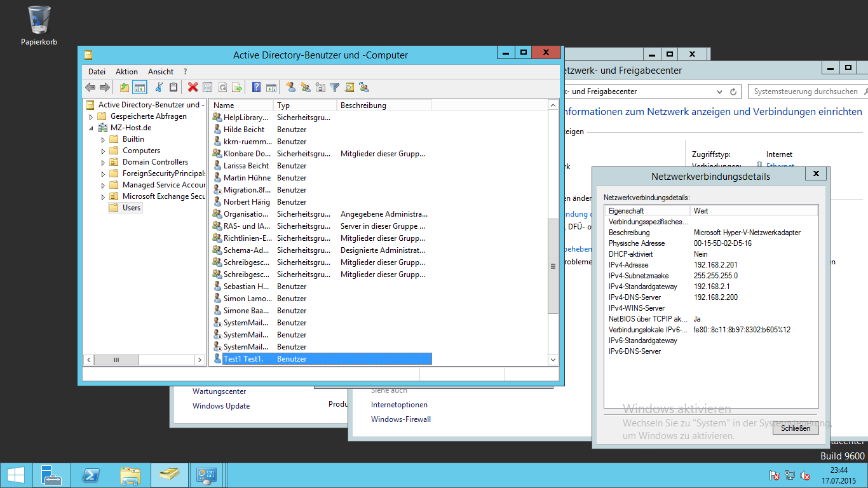This screenshot has width=868, height=488.
Task: Open the Windows-Firewall link
Action: [x=401, y=419]
